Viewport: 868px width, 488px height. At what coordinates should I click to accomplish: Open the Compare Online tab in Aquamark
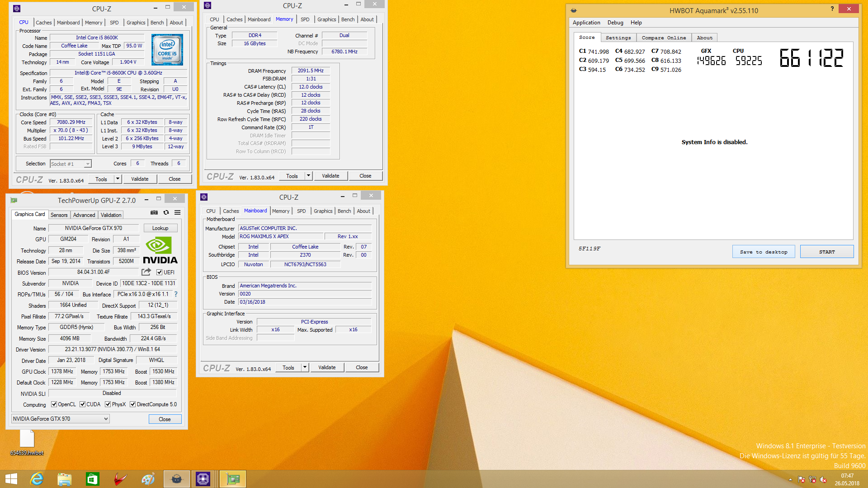pyautogui.click(x=664, y=38)
